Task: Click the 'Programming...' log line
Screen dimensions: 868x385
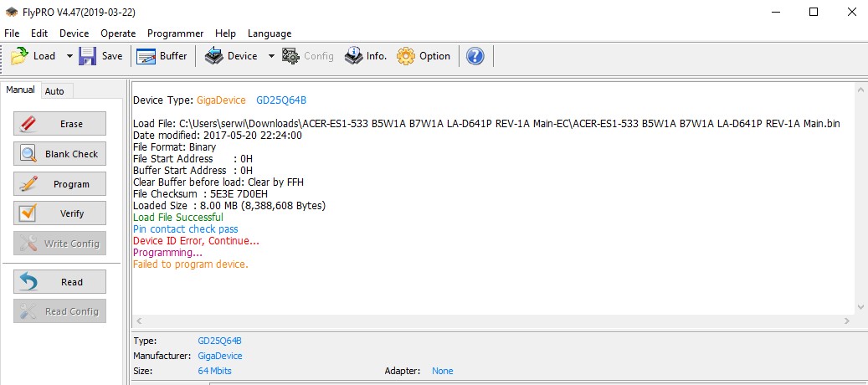Action: (167, 252)
